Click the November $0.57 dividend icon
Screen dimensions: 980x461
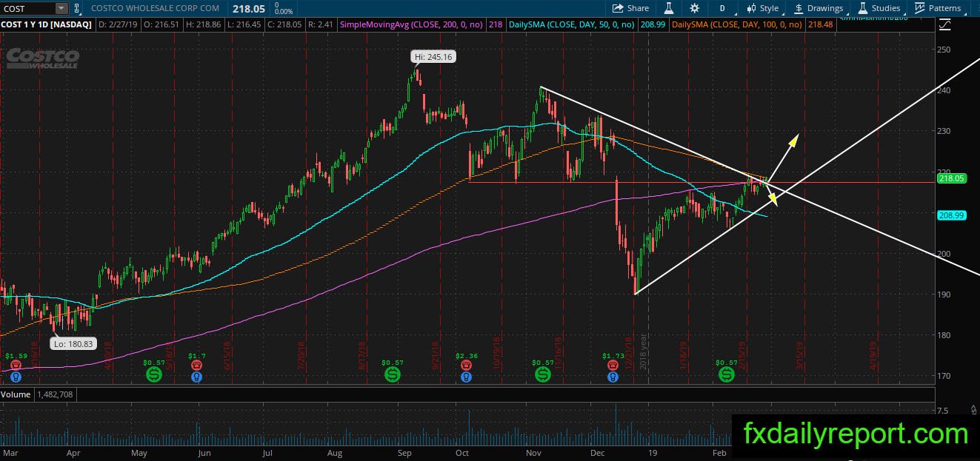(543, 374)
